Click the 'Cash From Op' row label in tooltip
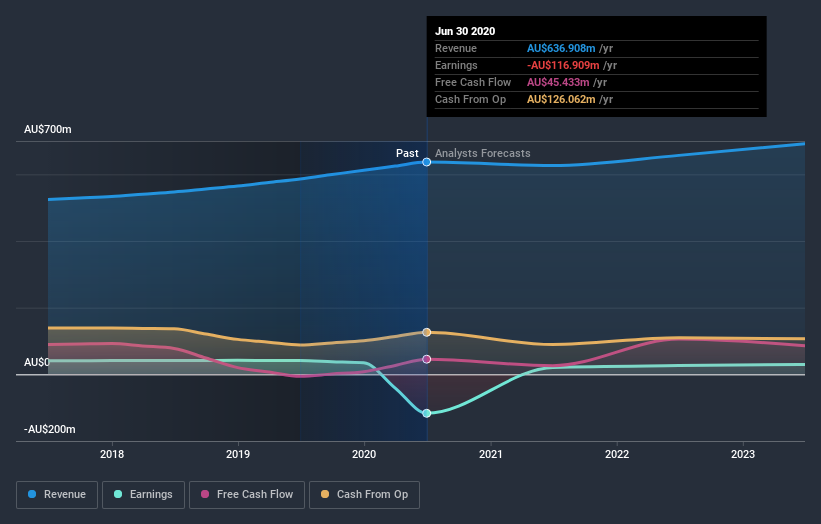821x524 pixels. pos(470,99)
